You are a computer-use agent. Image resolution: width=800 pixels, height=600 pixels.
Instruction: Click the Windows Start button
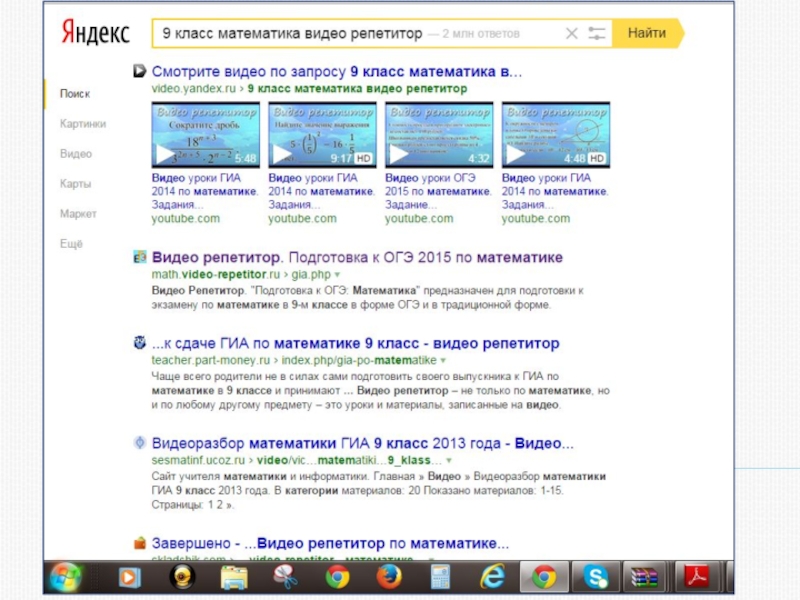pos(66,577)
